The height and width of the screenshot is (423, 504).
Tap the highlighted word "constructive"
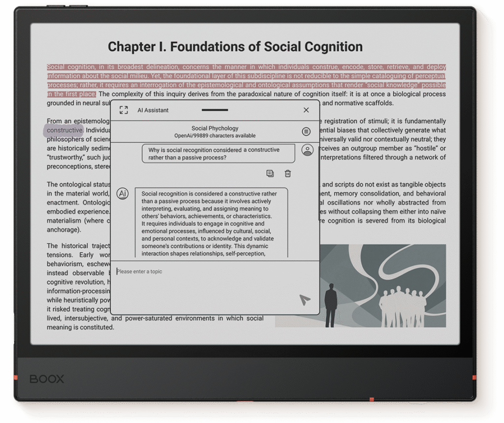pos(64,130)
